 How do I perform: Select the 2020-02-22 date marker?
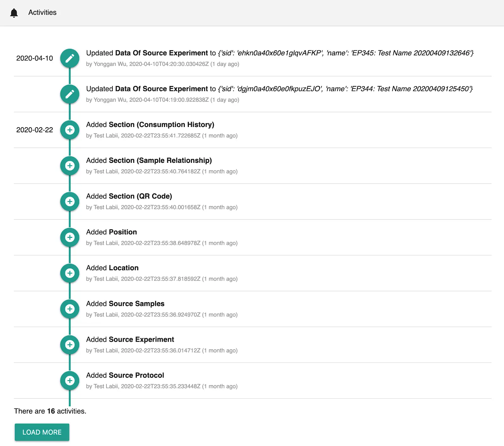coord(35,130)
